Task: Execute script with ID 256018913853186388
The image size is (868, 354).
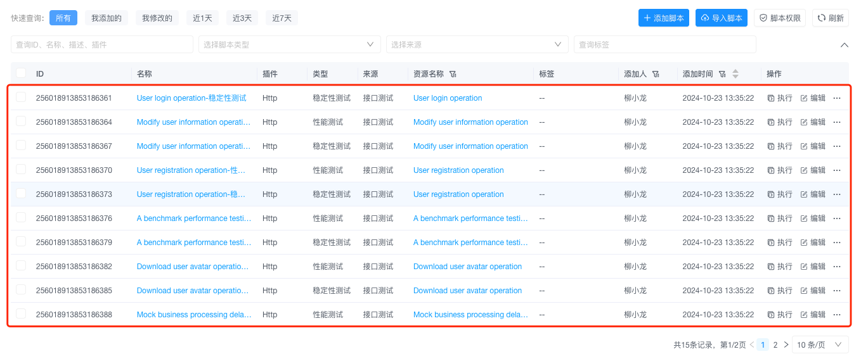Action: pos(780,315)
